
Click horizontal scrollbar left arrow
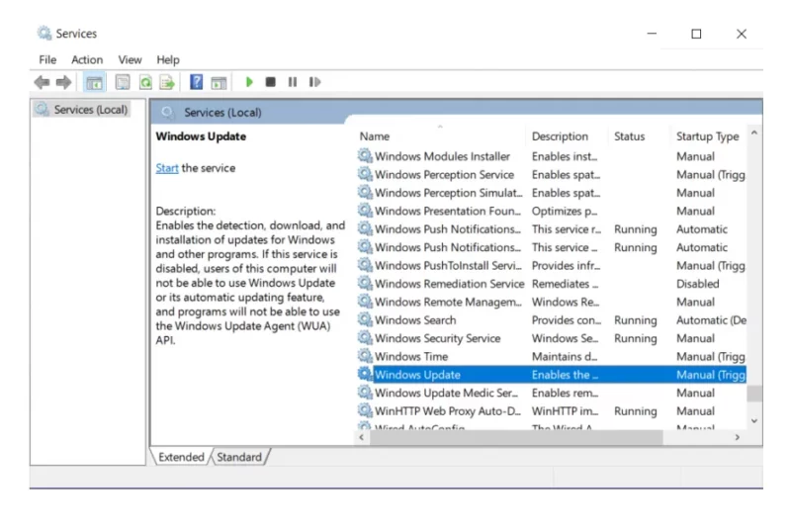coord(361,437)
